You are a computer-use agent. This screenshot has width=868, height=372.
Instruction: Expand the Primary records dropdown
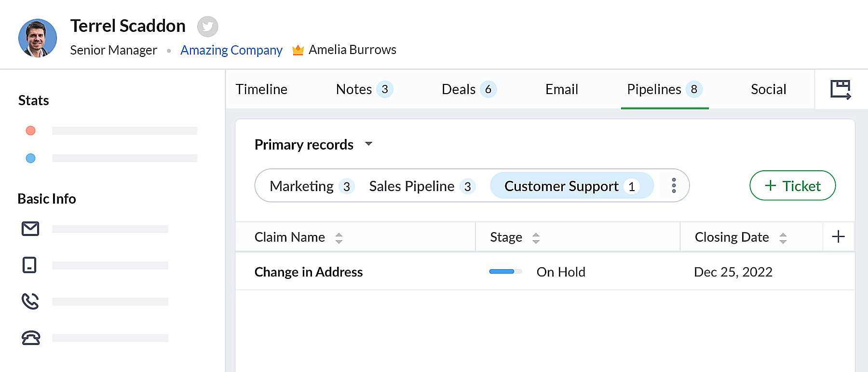(369, 144)
